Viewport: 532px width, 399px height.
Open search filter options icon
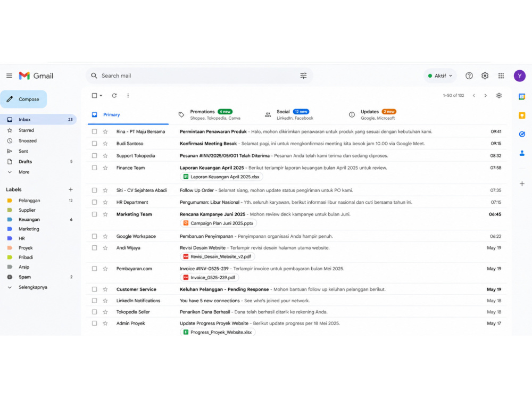tap(303, 76)
